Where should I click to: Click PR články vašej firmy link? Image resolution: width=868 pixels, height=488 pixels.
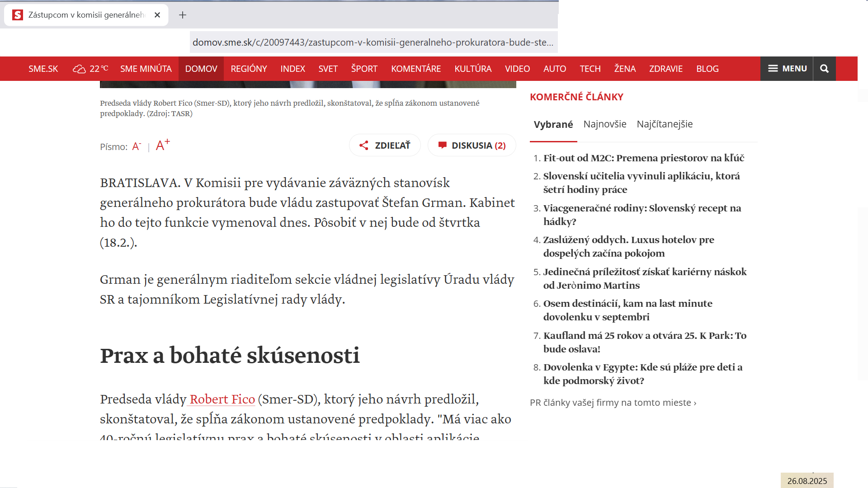coord(613,403)
